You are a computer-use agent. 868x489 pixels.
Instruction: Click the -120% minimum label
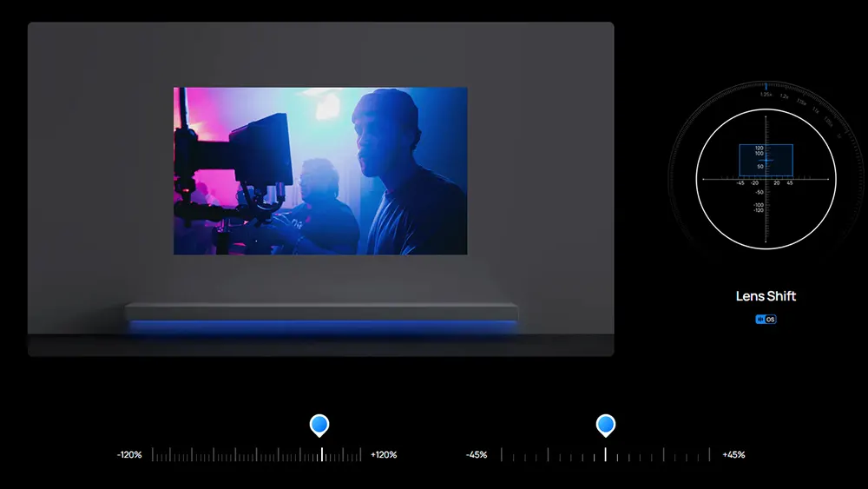(x=130, y=455)
